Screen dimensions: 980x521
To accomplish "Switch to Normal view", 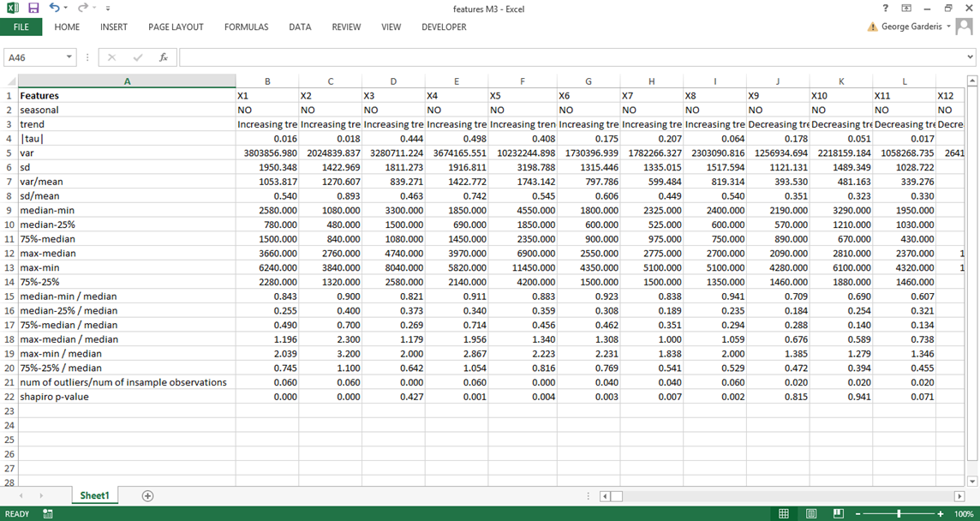I will [783, 513].
